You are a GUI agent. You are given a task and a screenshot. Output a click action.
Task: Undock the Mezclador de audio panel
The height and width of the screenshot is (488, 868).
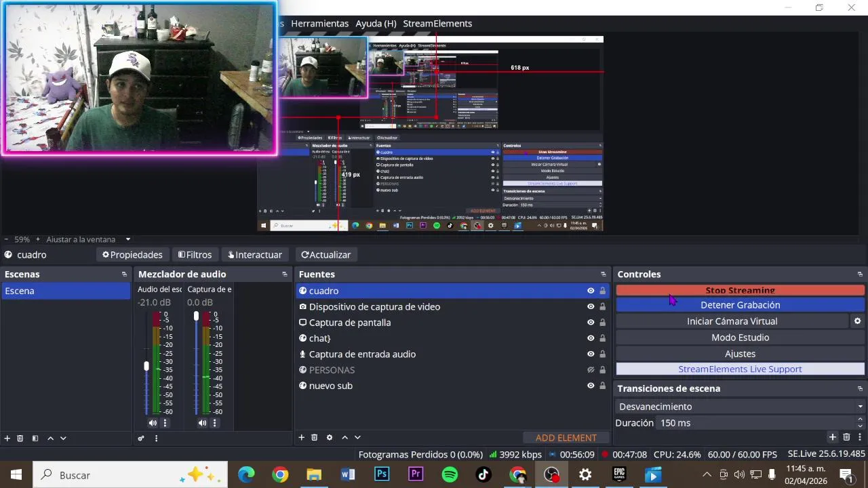click(285, 274)
